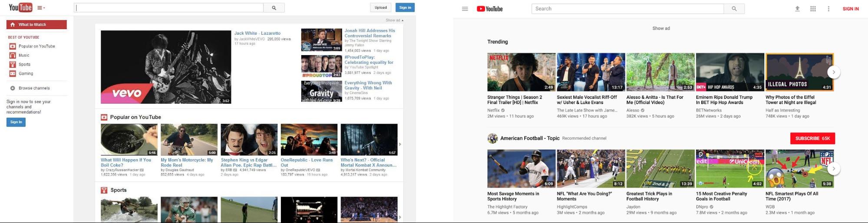Click the upload arrow icon in new header
Screen dimensions: 868x223
pos(797,9)
